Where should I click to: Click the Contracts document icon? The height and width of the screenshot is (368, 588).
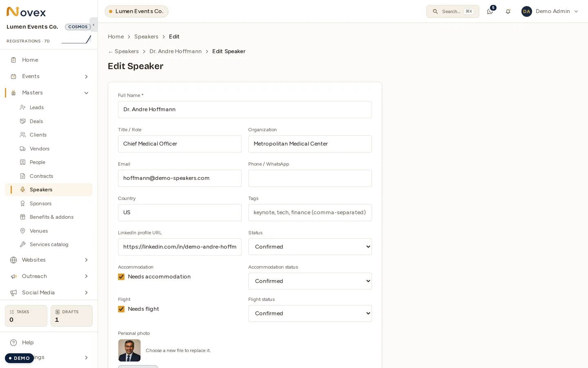(x=23, y=176)
